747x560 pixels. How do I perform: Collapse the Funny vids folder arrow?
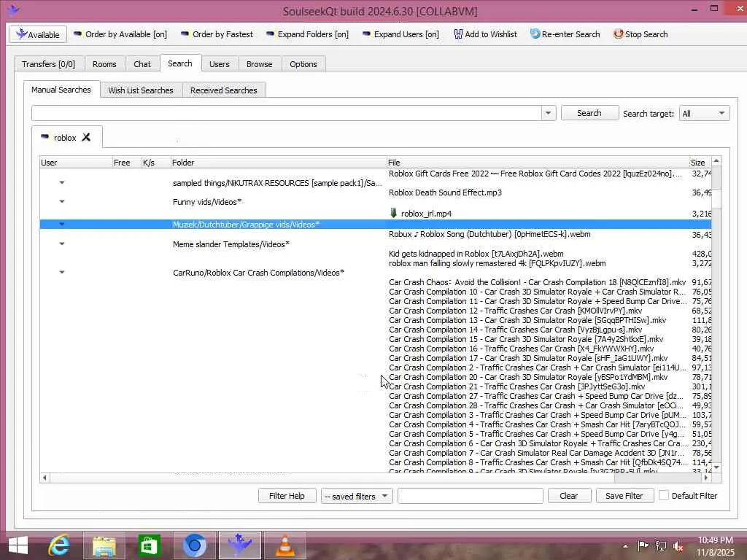(62, 201)
